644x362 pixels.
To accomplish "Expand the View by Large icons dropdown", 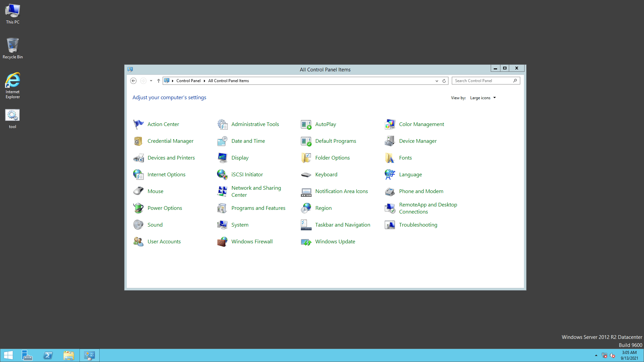I will coord(483,98).
